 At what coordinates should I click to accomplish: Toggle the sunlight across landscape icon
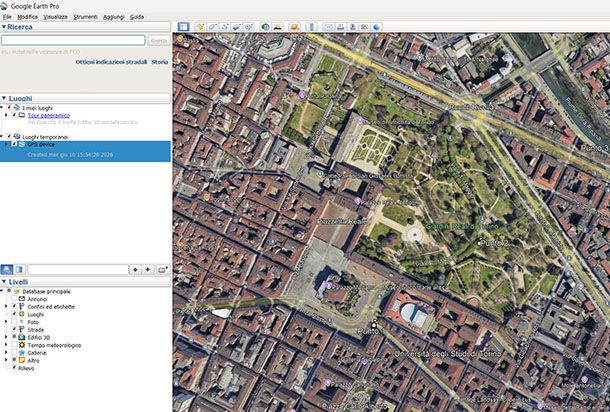click(x=277, y=26)
